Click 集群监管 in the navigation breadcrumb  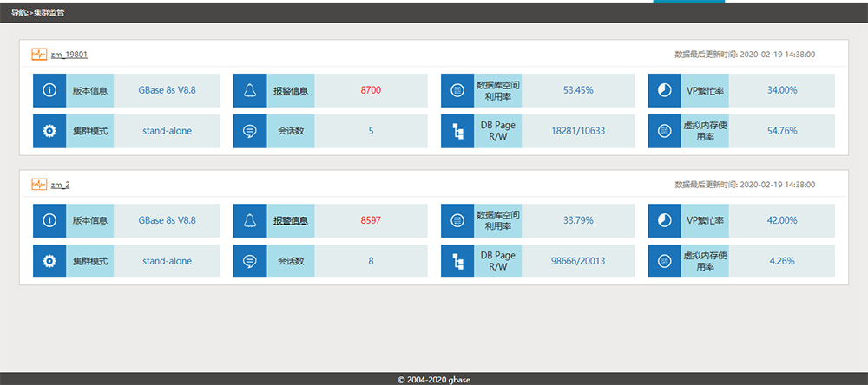point(49,13)
